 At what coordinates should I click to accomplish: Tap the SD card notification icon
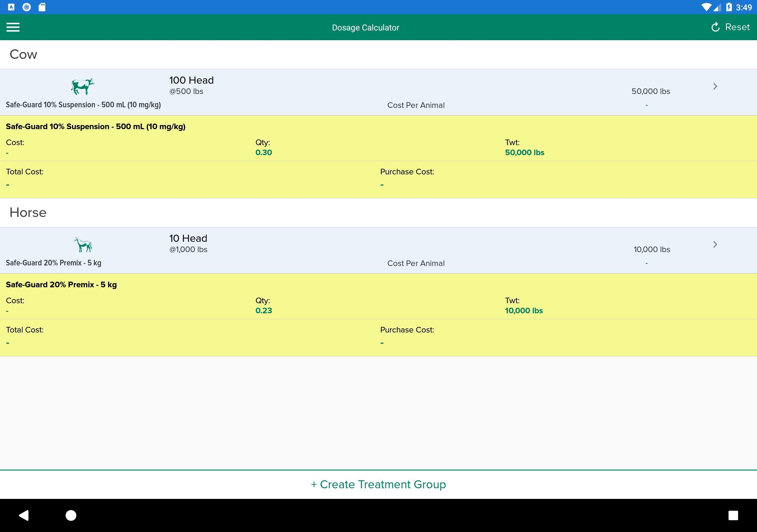[x=42, y=7]
